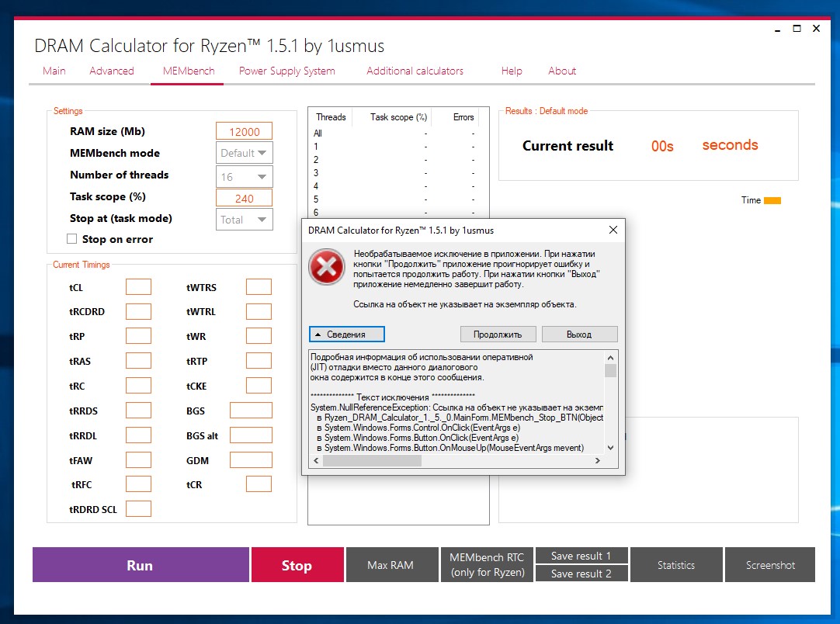
Task: Click details box horizontal scrollbar left arrow
Action: [316, 461]
